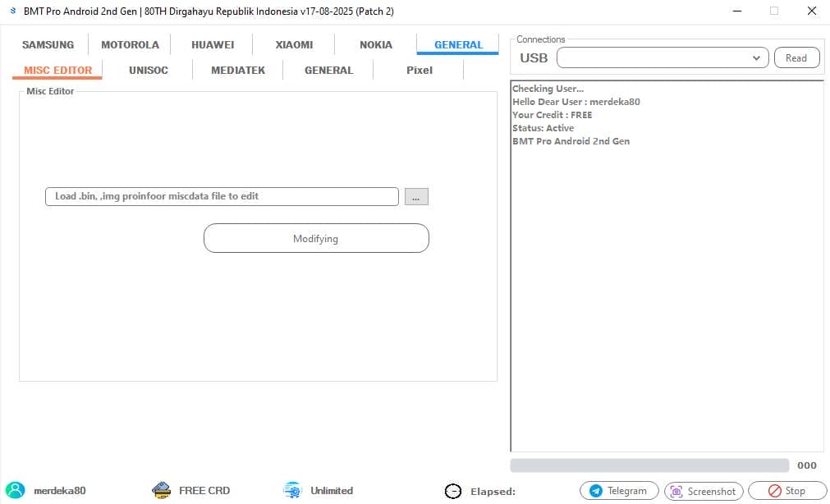The height and width of the screenshot is (504, 830).
Task: Open the miscdata file browse dialog
Action: click(x=415, y=196)
